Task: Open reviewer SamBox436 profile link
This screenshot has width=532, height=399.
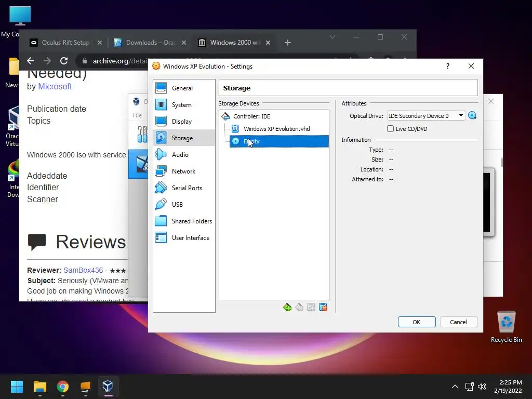Action: point(83,270)
